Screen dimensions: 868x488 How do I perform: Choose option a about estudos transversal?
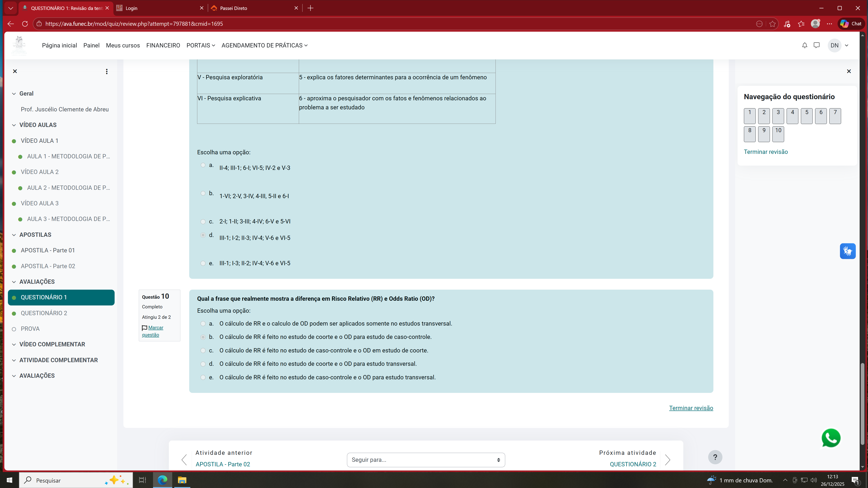click(203, 324)
